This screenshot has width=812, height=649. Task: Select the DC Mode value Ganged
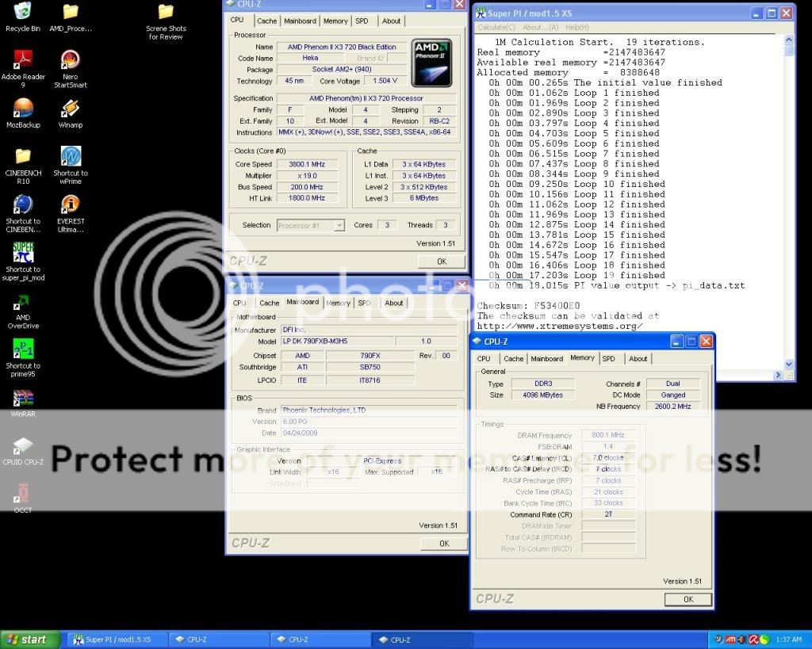tap(672, 395)
